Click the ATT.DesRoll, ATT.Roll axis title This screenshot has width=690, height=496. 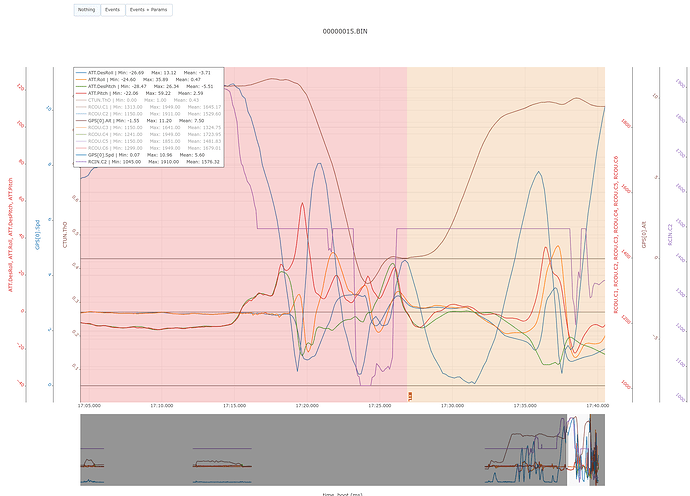click(x=10, y=235)
